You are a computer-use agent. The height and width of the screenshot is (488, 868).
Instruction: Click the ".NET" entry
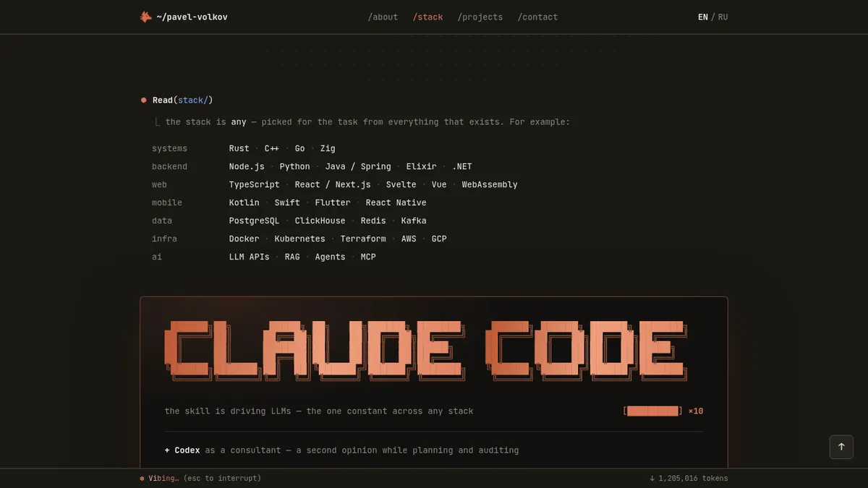[462, 166]
